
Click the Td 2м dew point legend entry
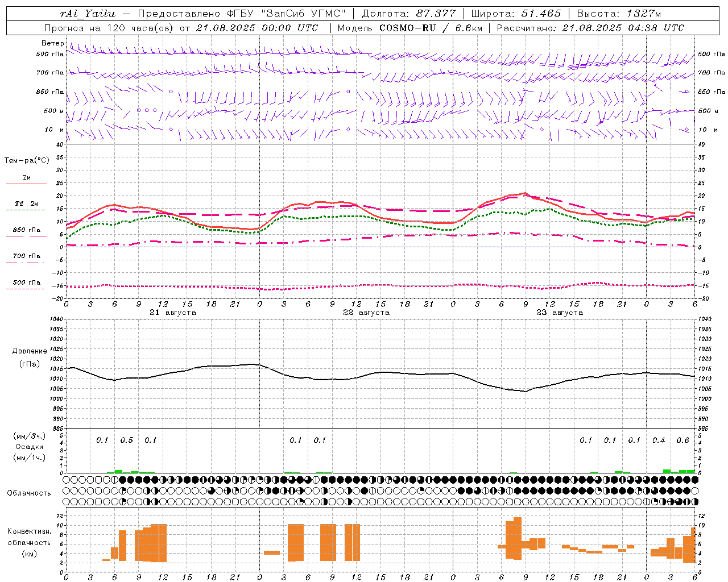point(27,203)
